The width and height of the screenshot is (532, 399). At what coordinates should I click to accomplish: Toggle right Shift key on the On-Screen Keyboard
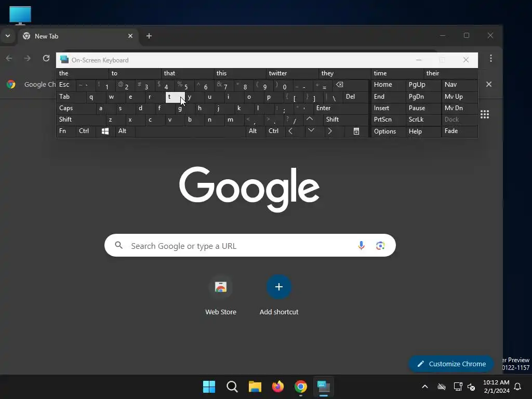(x=345, y=119)
